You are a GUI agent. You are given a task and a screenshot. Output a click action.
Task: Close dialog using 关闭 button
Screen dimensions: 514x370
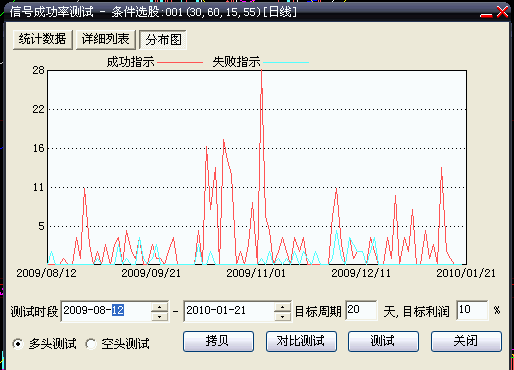(466, 341)
